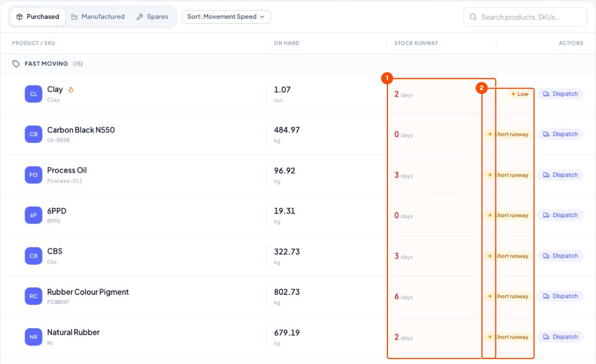Dispatch Rubber Colour Pigment

(560, 296)
